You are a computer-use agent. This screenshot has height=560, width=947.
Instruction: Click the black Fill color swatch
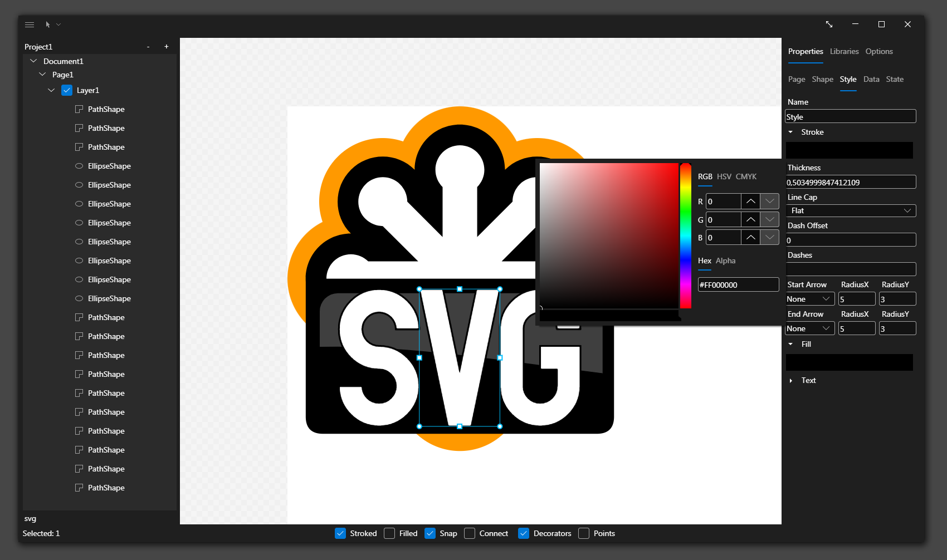(x=850, y=362)
